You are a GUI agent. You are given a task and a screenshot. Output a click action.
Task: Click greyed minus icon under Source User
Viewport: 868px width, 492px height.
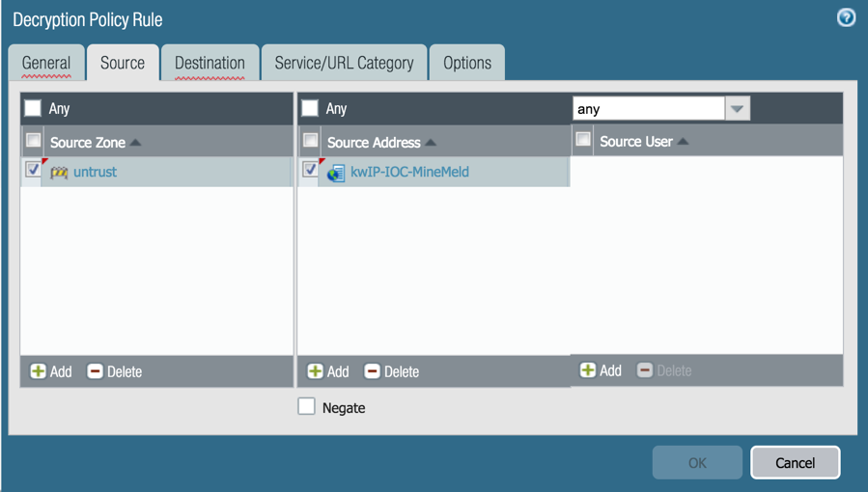[x=645, y=369]
